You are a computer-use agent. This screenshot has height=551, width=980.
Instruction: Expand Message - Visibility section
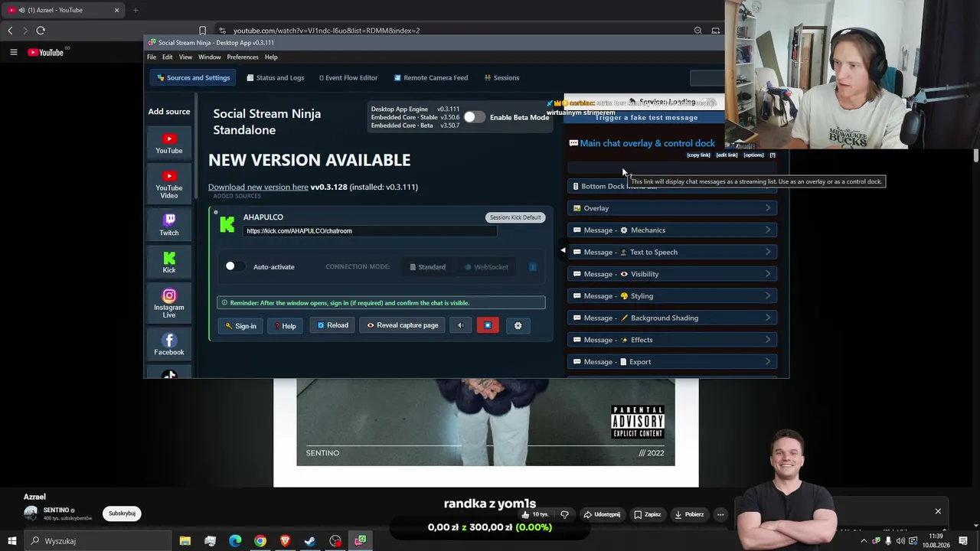672,274
